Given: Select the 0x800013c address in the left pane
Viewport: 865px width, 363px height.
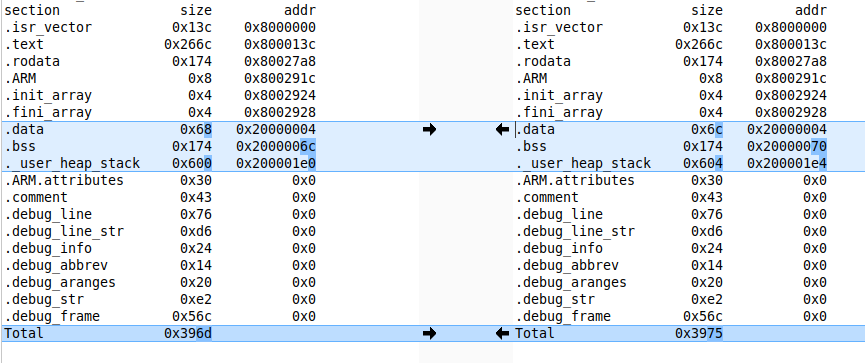Looking at the screenshot, I should (x=280, y=45).
